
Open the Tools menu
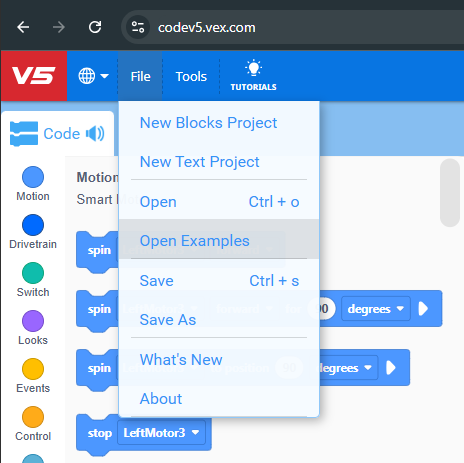pyautogui.click(x=191, y=76)
